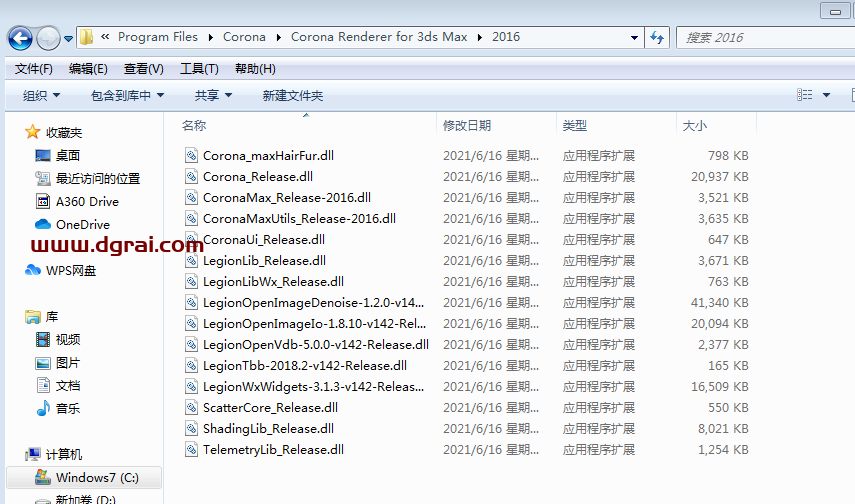Click the 视频 library icon
Viewport: 855px width, 504px height.
click(43, 339)
